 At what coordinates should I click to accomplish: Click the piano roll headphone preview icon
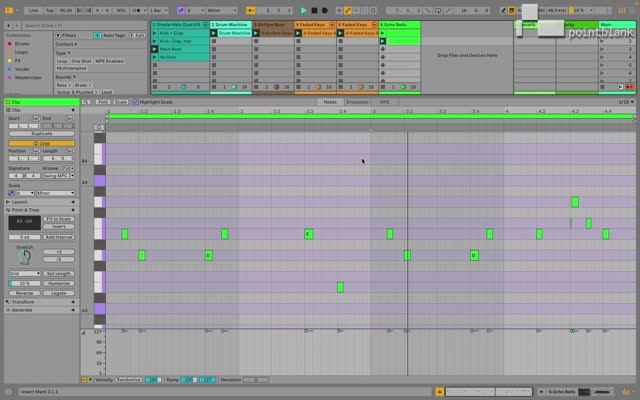[98, 127]
